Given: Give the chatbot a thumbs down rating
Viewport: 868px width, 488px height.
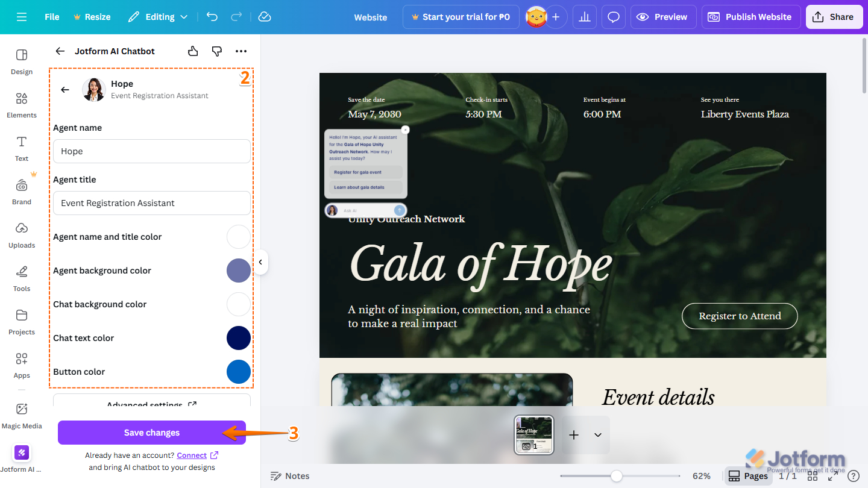Looking at the screenshot, I should point(216,51).
